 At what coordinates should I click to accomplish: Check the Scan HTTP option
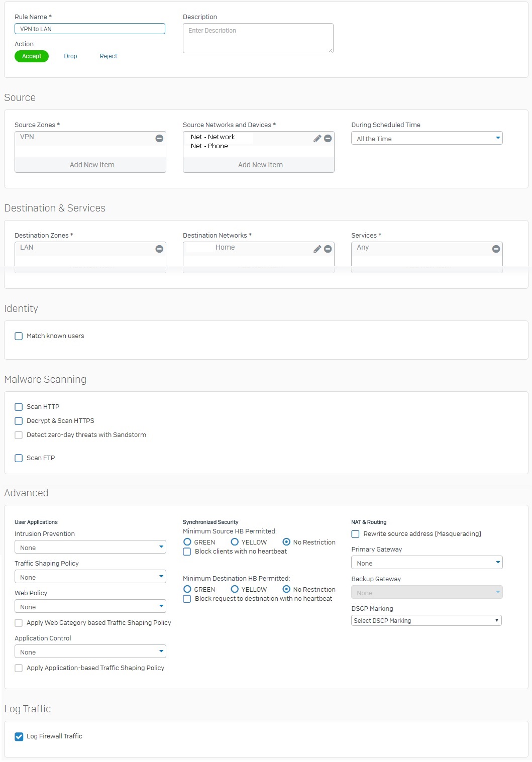pos(19,407)
